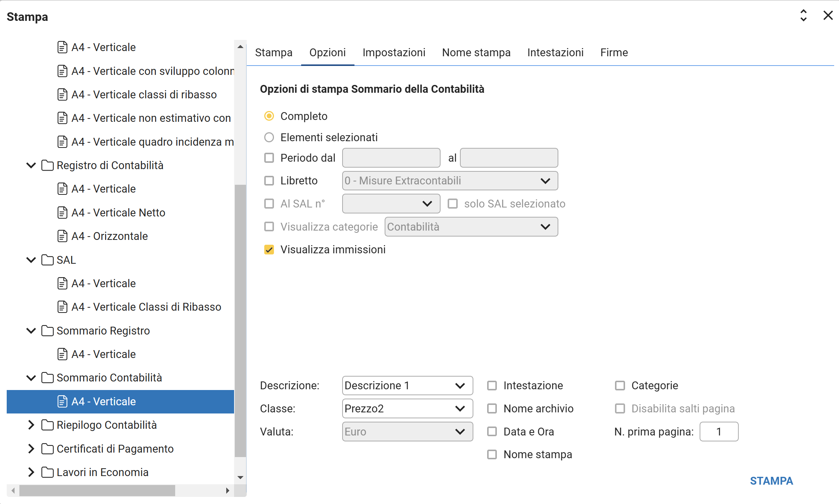Switch to the Impostazioni tab
This screenshot has width=839, height=504.
pos(394,53)
